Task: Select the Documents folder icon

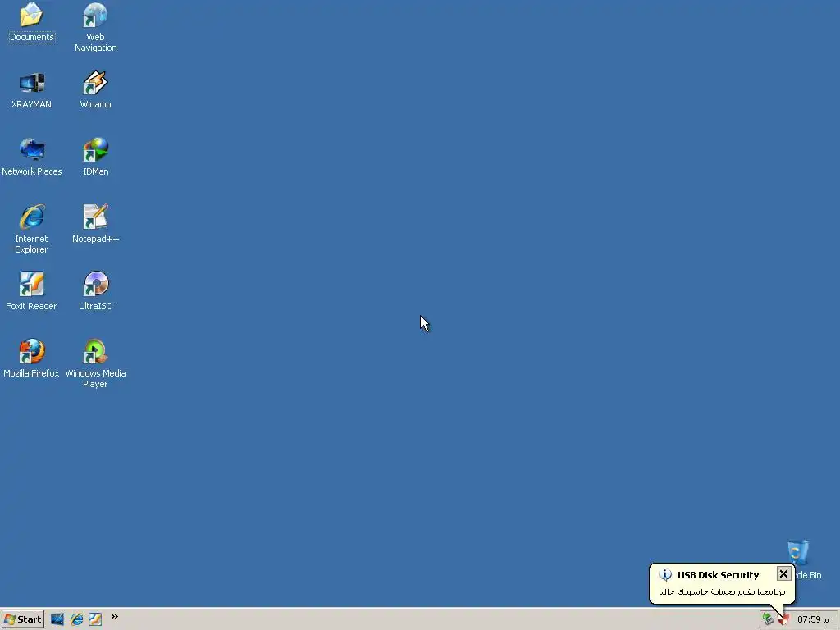Action: pos(32,16)
